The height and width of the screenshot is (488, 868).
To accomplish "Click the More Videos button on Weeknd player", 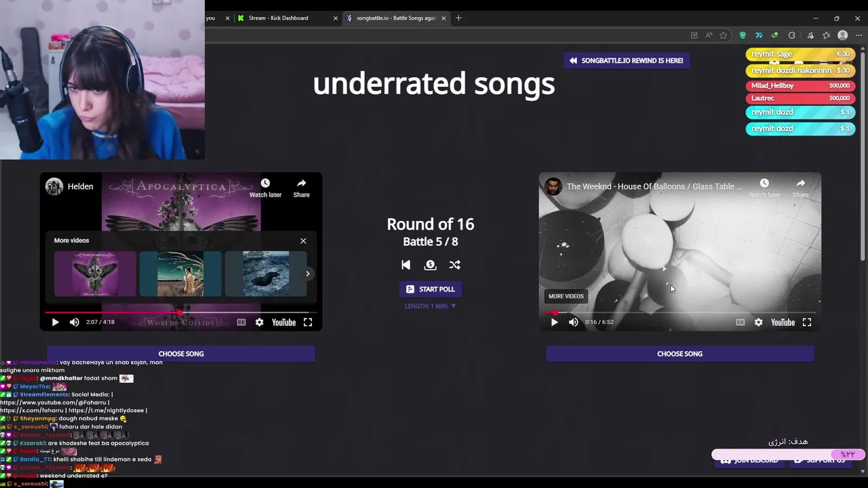I will coord(566,296).
